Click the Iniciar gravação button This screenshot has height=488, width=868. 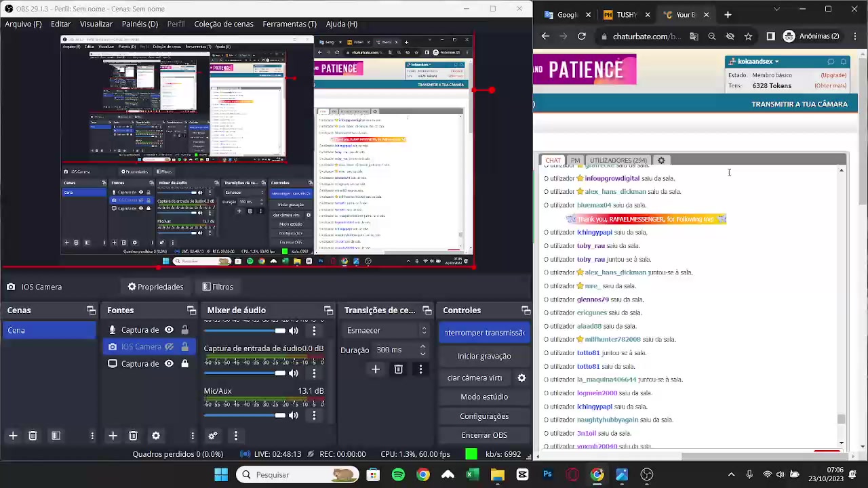coord(484,356)
